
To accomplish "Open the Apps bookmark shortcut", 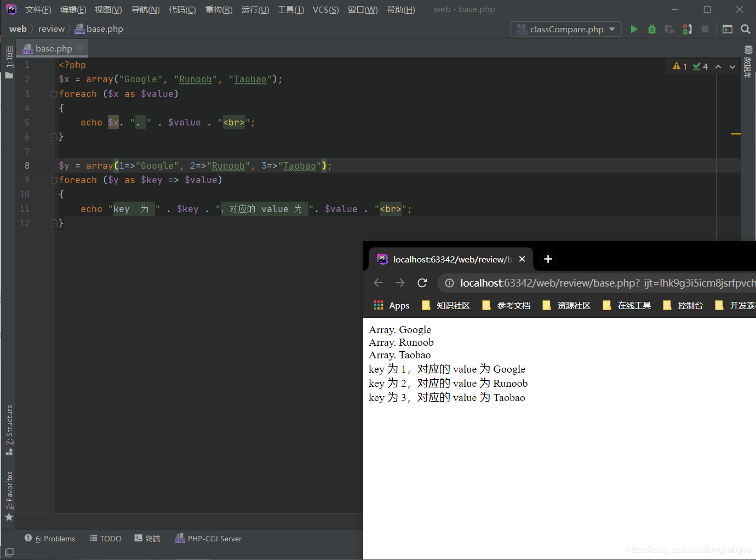I will (391, 305).
